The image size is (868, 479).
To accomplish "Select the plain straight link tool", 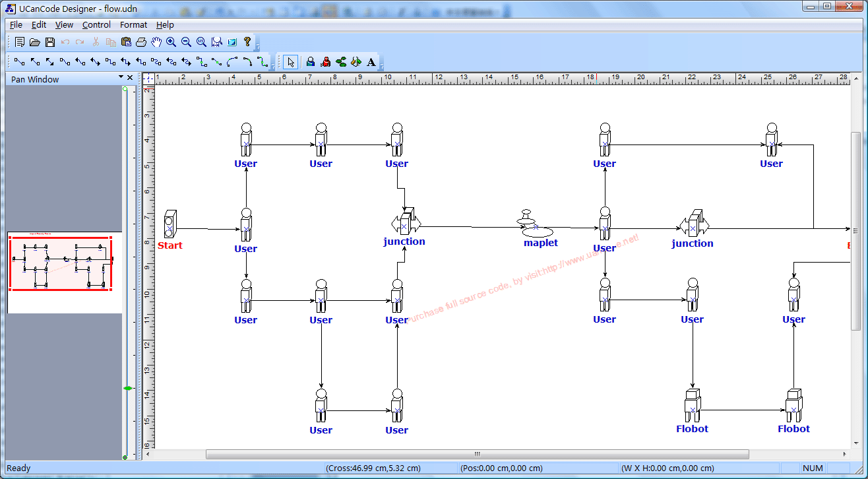I will tap(20, 62).
